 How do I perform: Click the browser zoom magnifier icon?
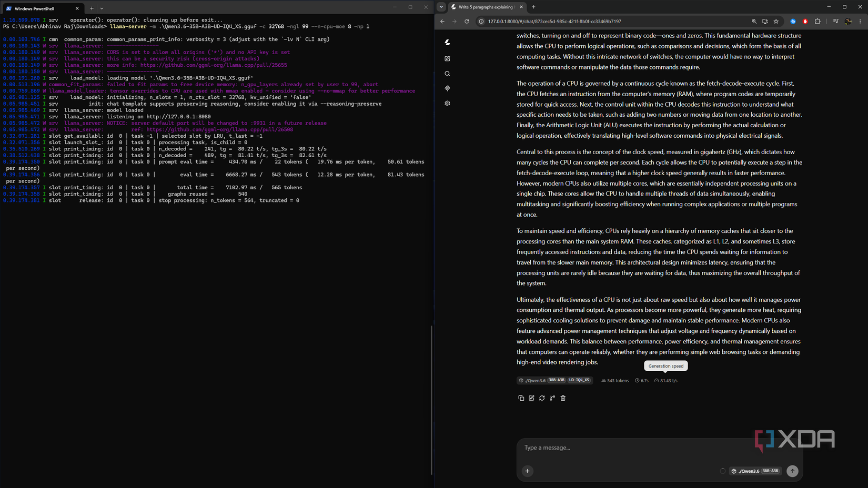[754, 22]
